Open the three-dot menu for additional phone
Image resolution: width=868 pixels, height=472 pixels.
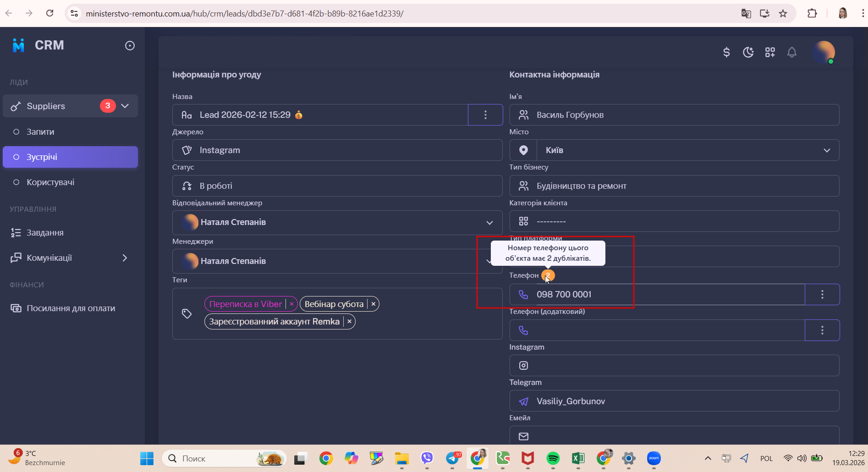822,330
